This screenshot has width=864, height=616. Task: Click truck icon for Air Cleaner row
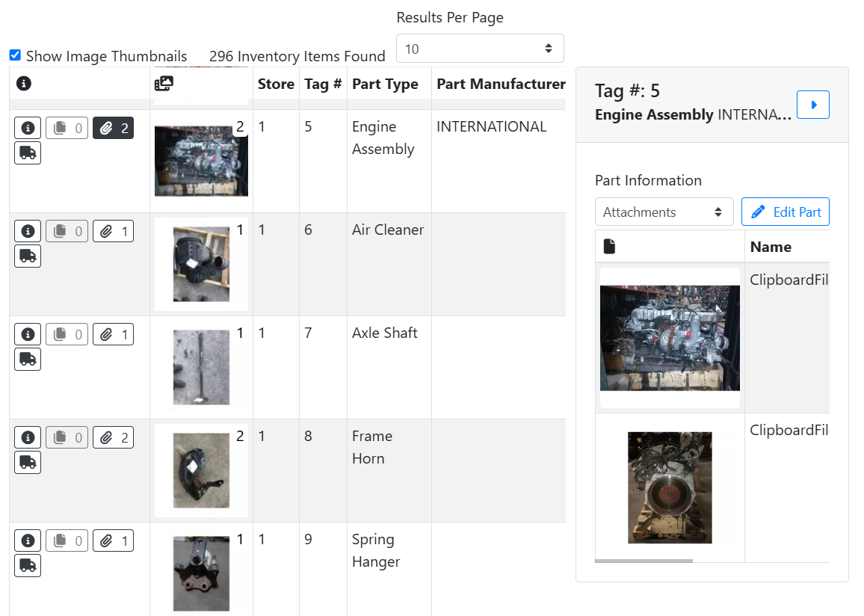[28, 256]
